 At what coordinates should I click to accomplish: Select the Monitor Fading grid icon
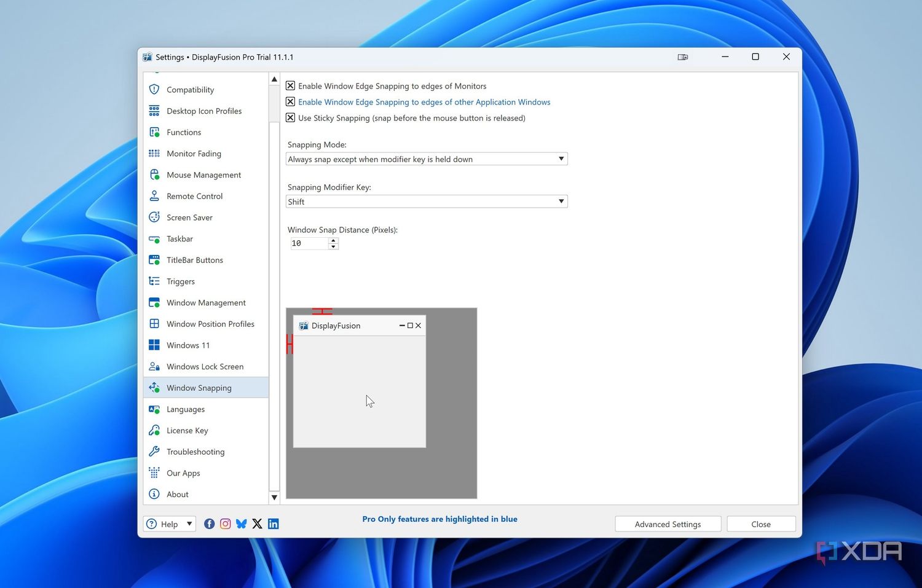pos(154,153)
